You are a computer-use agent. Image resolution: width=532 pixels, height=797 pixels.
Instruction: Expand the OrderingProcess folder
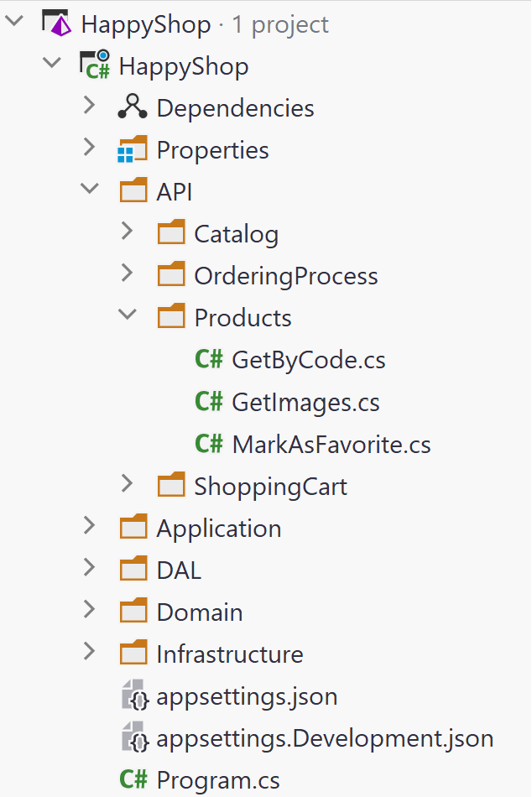128,273
